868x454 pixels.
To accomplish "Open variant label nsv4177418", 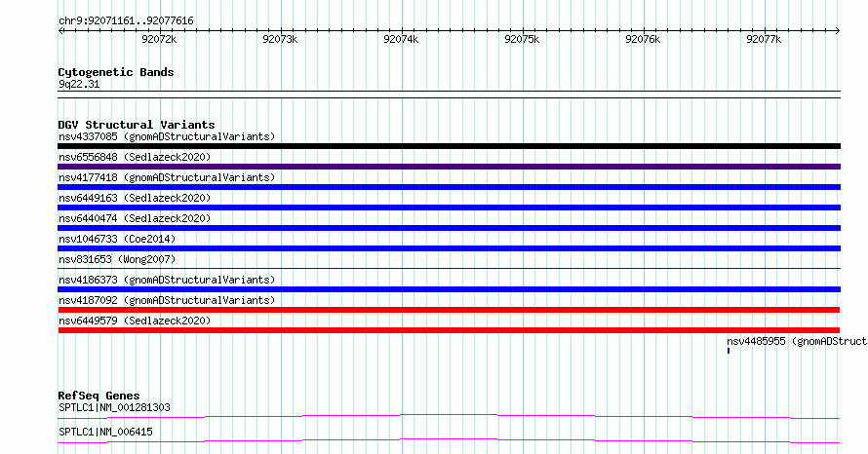I will 167,177.
